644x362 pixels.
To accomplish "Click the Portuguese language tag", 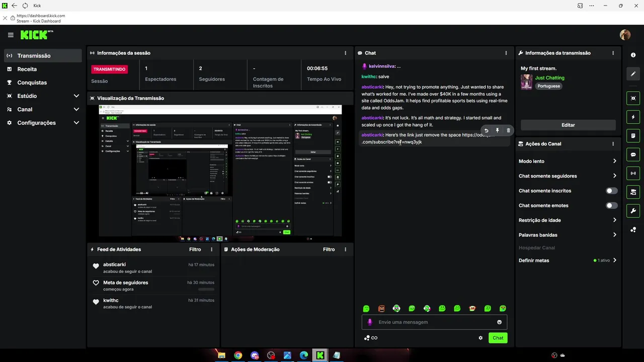I will coord(548,86).
